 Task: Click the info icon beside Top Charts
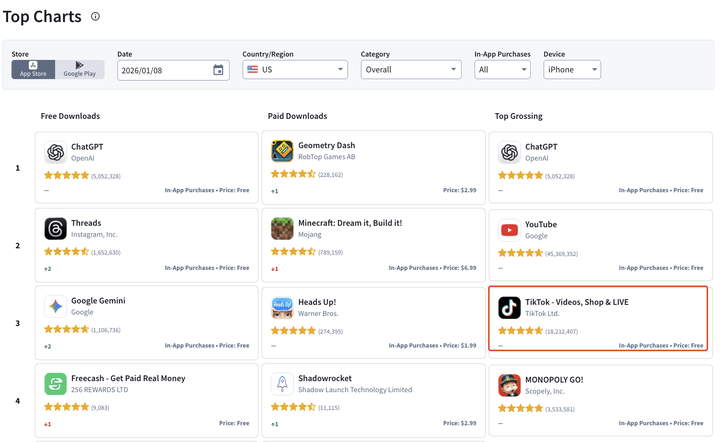95,17
